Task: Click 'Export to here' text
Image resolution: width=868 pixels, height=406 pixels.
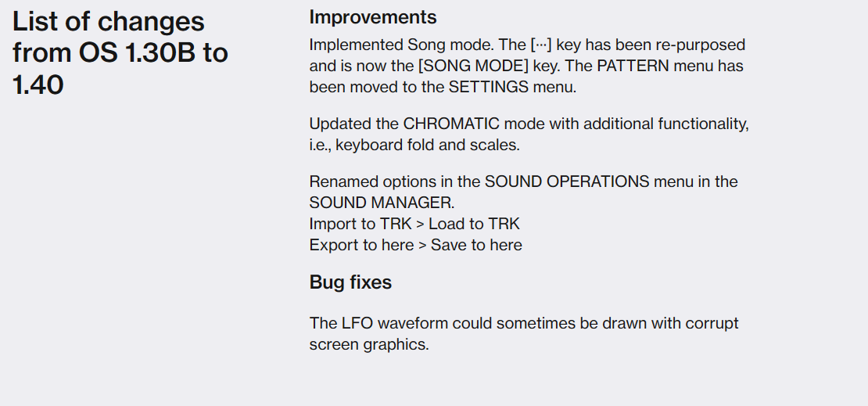Action: pos(361,245)
